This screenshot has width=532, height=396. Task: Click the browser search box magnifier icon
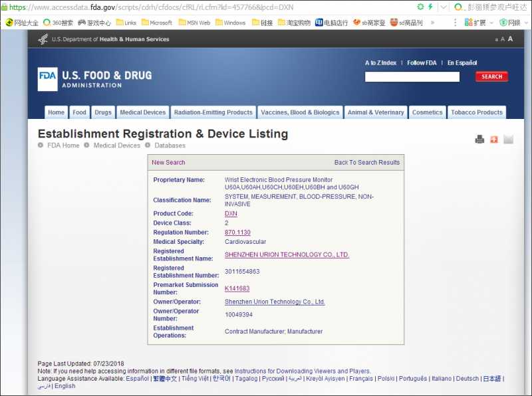[x=458, y=7]
